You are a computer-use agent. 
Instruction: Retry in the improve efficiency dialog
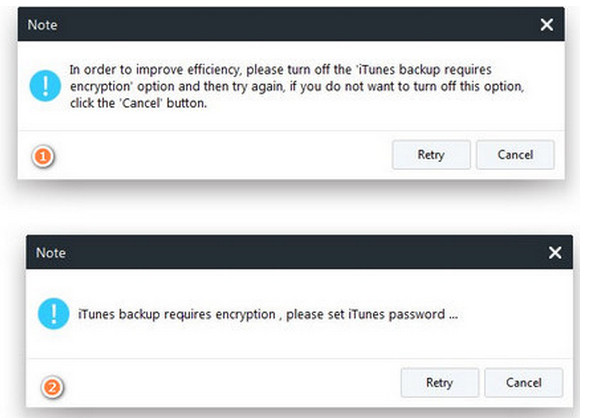431,155
